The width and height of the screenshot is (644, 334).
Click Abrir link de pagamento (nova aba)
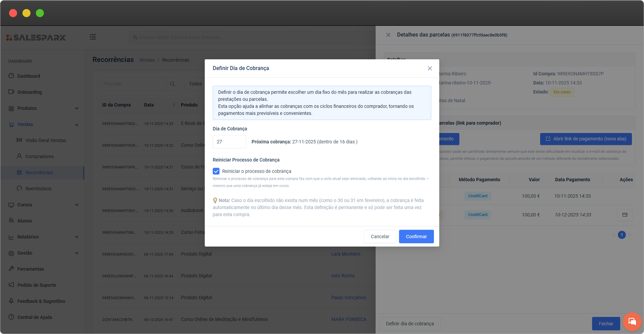tap(586, 139)
